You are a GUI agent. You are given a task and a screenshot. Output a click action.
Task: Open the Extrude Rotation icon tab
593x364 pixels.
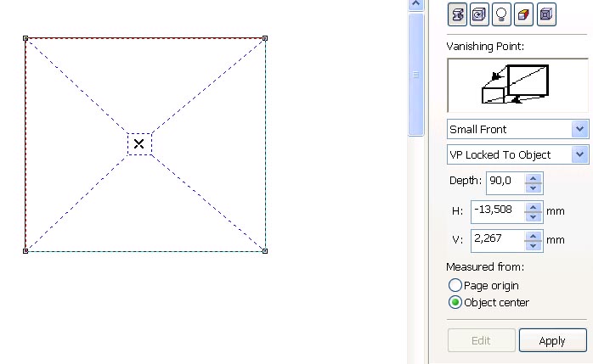pyautogui.click(x=479, y=14)
